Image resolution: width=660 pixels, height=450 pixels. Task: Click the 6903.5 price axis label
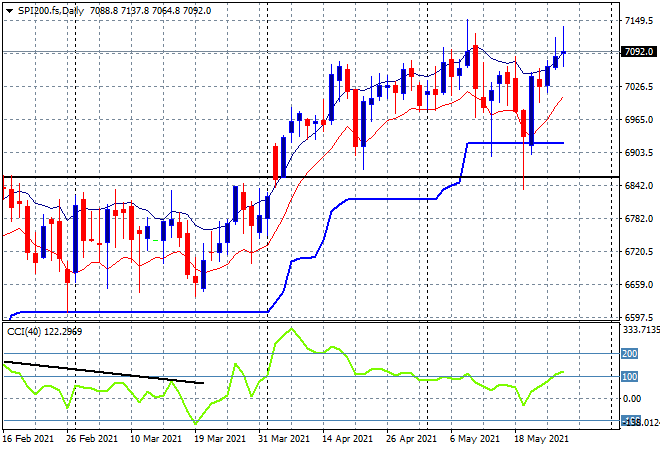coord(639,152)
